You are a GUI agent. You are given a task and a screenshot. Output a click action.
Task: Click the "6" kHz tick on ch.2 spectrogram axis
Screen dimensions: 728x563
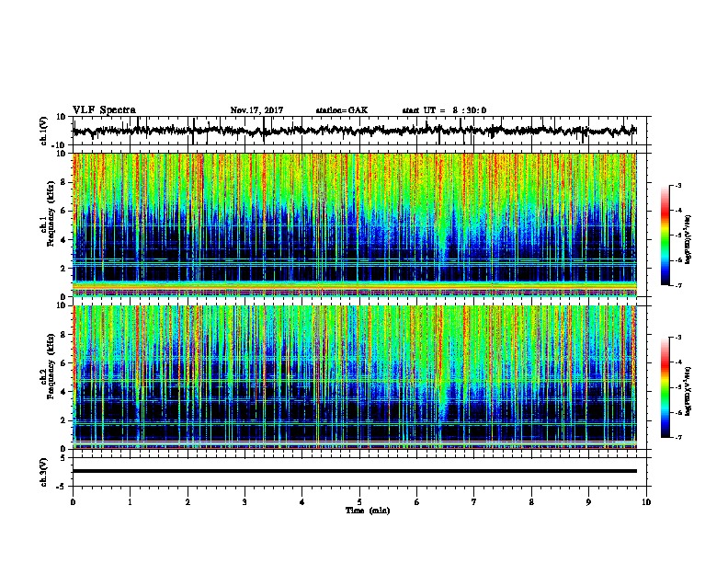(x=63, y=363)
